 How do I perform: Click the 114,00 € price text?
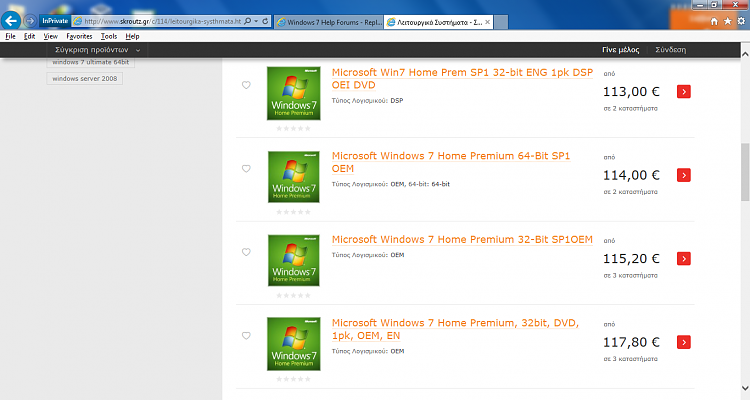pos(631,175)
